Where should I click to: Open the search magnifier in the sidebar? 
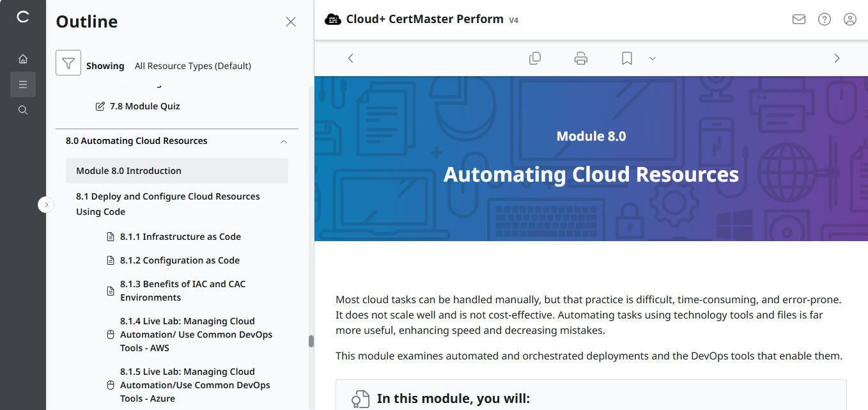pos(23,109)
